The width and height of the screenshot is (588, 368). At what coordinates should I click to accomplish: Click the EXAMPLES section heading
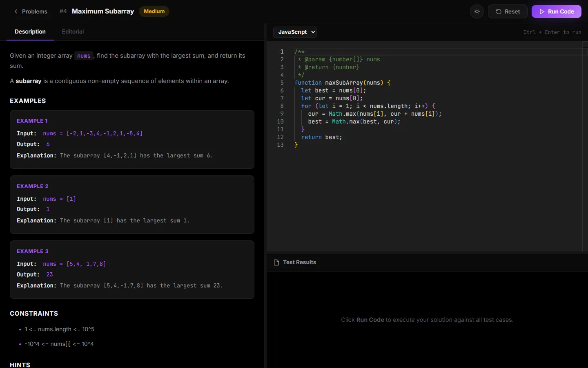point(28,101)
